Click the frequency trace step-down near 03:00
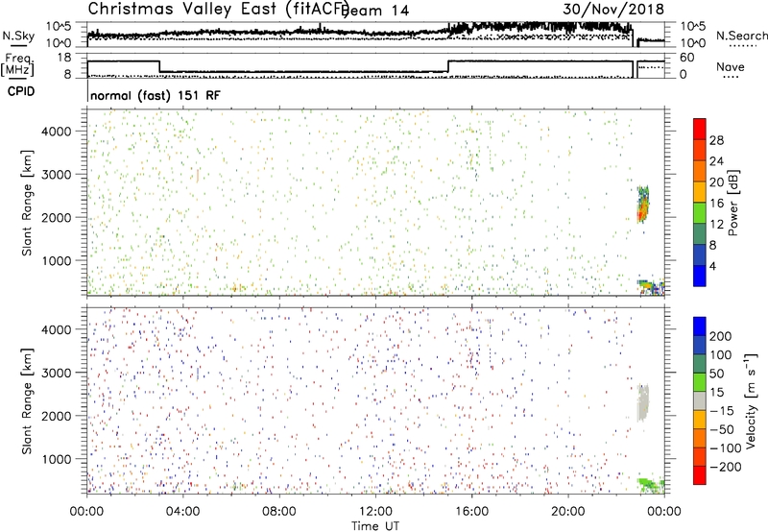Image resolution: width=768 pixels, height=532 pixels. 159,66
